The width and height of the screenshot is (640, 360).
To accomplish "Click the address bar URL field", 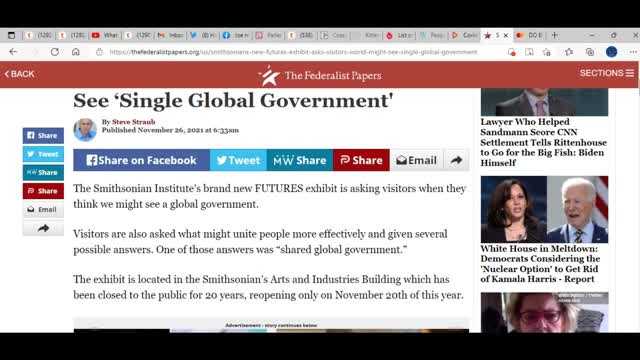I will click(x=293, y=52).
